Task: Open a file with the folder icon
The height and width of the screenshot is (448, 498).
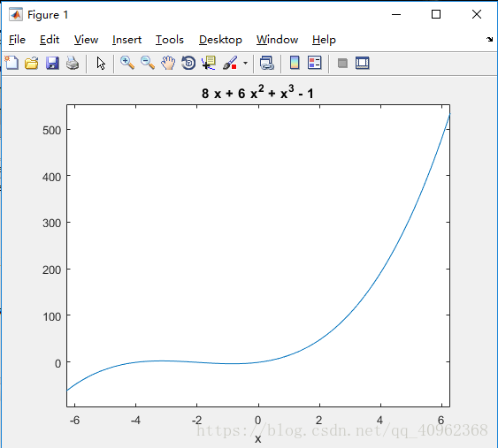Action: (x=32, y=63)
